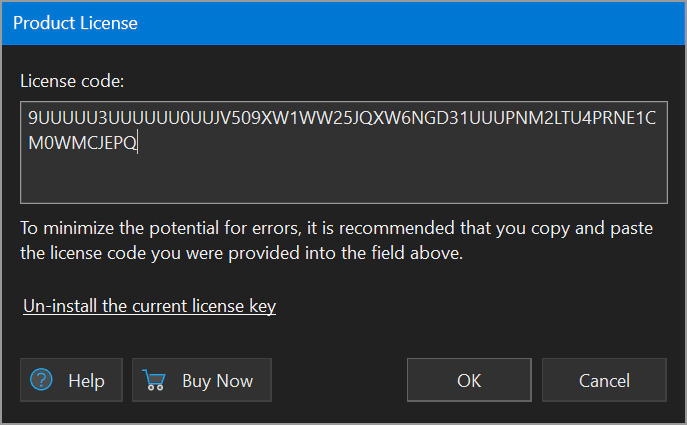Viewport: 687px width, 425px height.
Task: Click the blue question mark Help icon
Action: coord(41,380)
